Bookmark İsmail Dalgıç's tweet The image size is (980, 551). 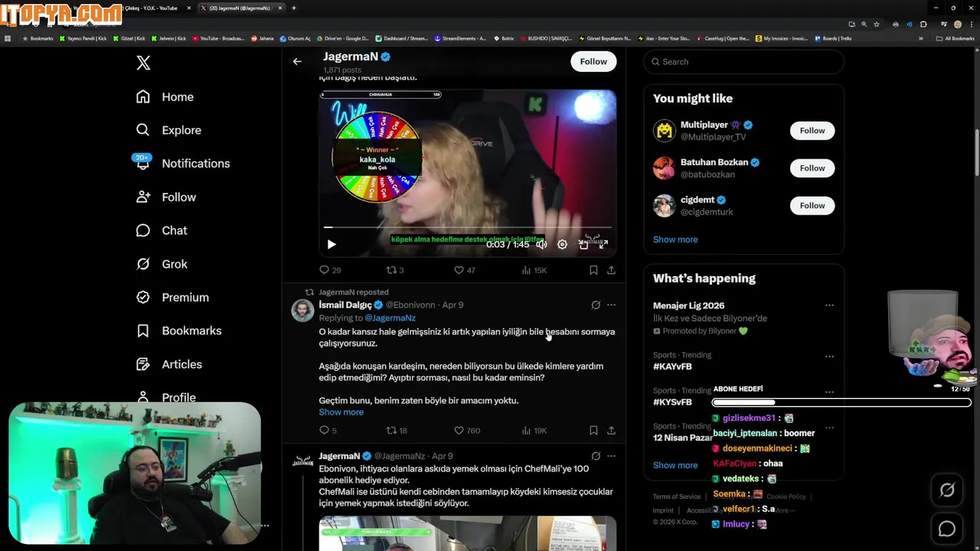tap(593, 430)
